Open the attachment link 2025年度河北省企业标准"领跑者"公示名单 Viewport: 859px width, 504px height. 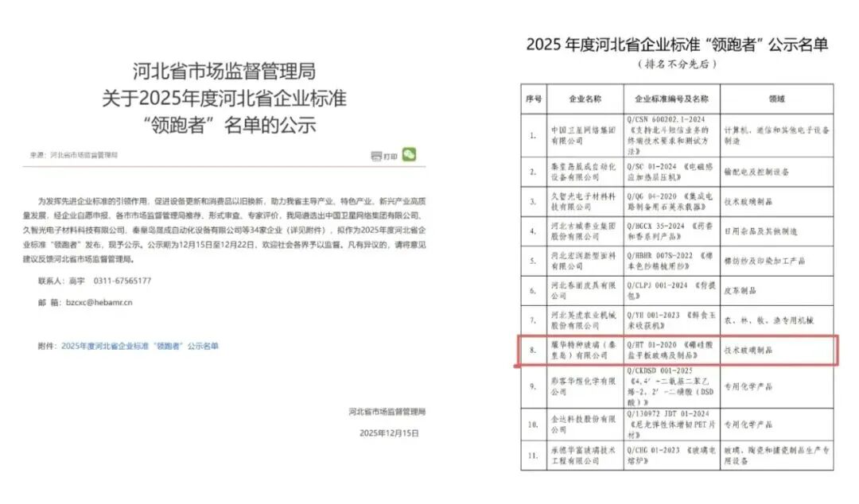click(139, 346)
